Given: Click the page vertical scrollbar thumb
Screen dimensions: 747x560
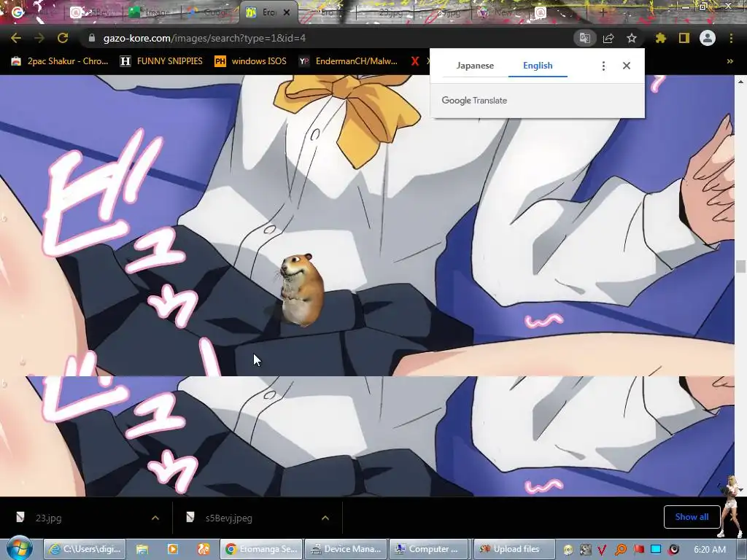Looking at the screenshot, I should tap(740, 266).
